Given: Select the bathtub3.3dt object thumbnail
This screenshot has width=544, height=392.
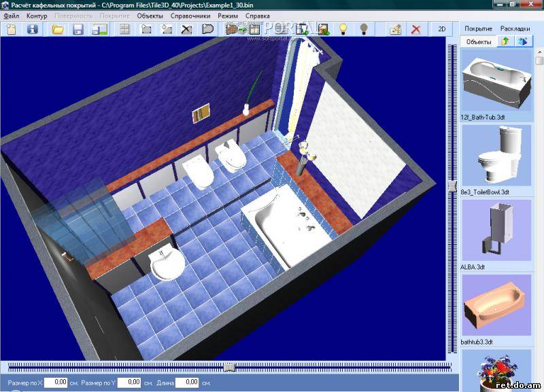Looking at the screenshot, I should 496,304.
